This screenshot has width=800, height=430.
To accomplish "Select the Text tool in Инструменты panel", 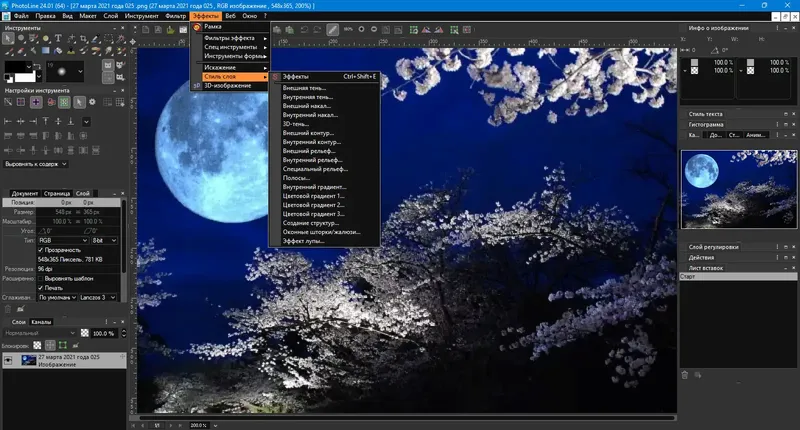I will (58, 38).
